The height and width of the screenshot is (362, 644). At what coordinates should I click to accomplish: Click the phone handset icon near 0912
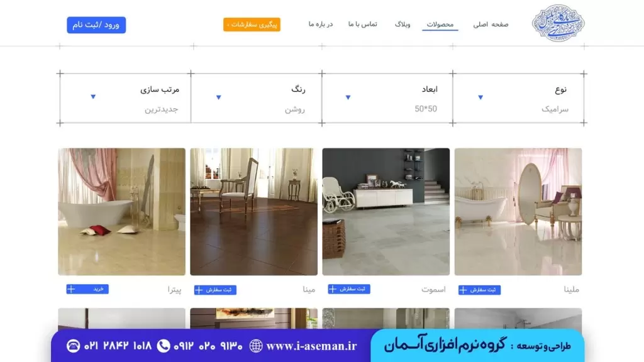pos(164,346)
